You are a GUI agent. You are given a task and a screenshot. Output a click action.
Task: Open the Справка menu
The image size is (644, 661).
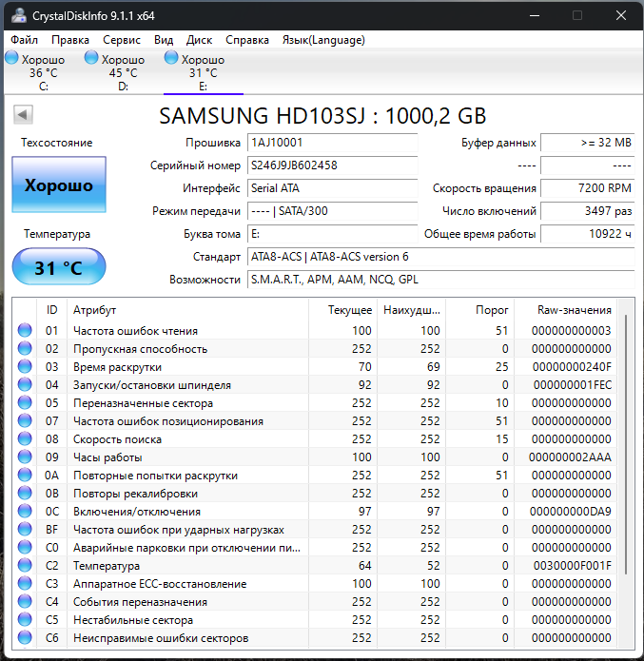coord(247,40)
